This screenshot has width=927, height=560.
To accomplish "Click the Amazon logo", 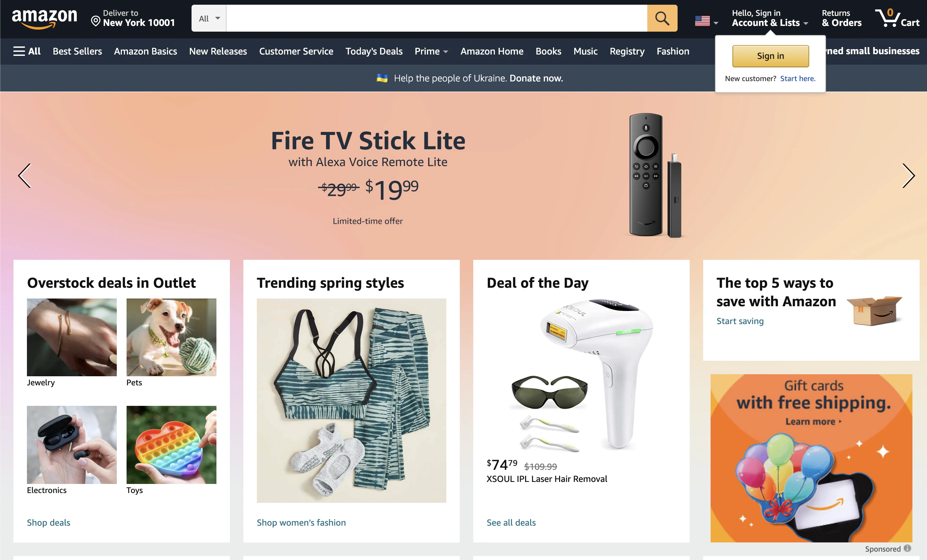I will (x=44, y=19).
